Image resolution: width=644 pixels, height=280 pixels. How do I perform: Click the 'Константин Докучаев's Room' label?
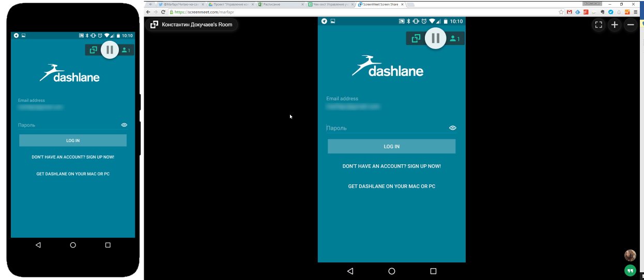point(197,24)
